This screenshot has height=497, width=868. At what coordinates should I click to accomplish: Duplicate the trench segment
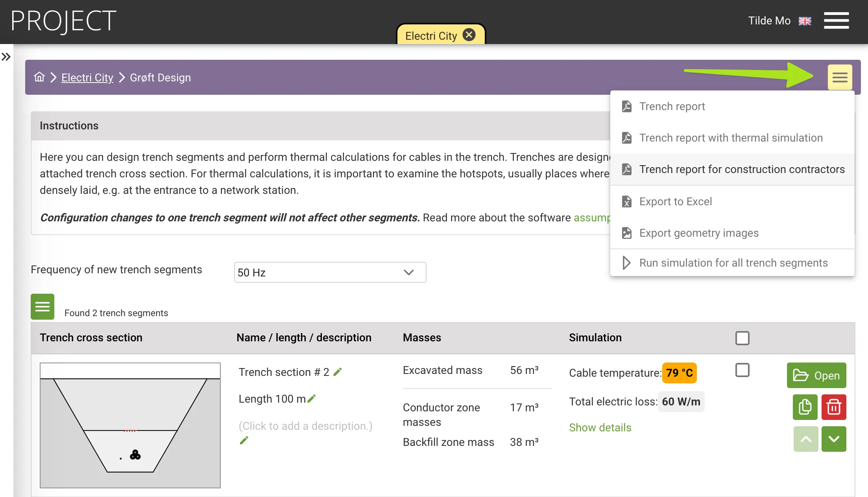point(805,407)
